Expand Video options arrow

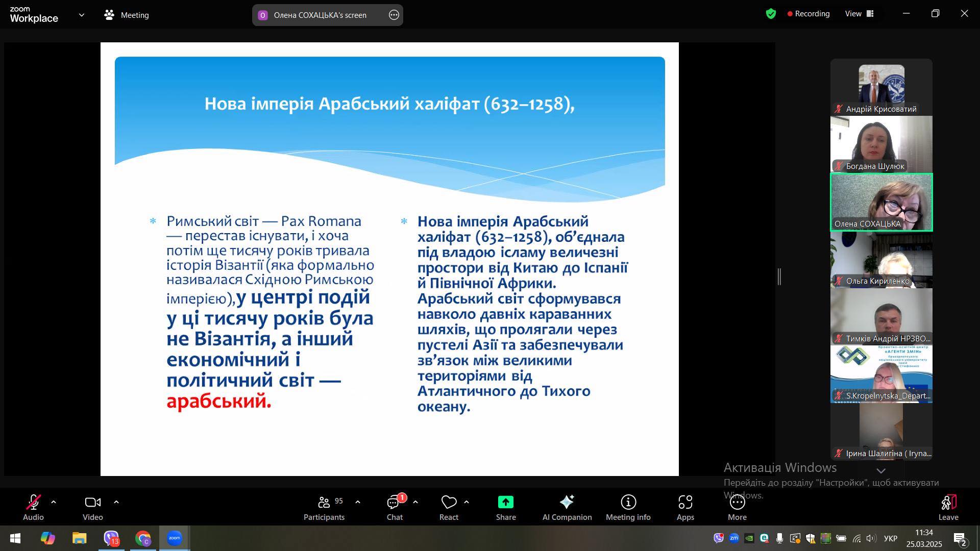click(116, 502)
